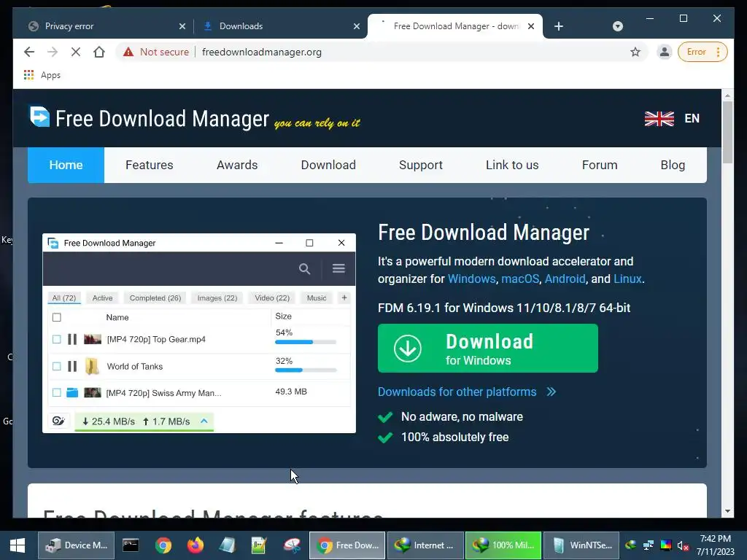Toggle snail mode icon in FDM preview
The width and height of the screenshot is (747, 560).
(x=58, y=421)
